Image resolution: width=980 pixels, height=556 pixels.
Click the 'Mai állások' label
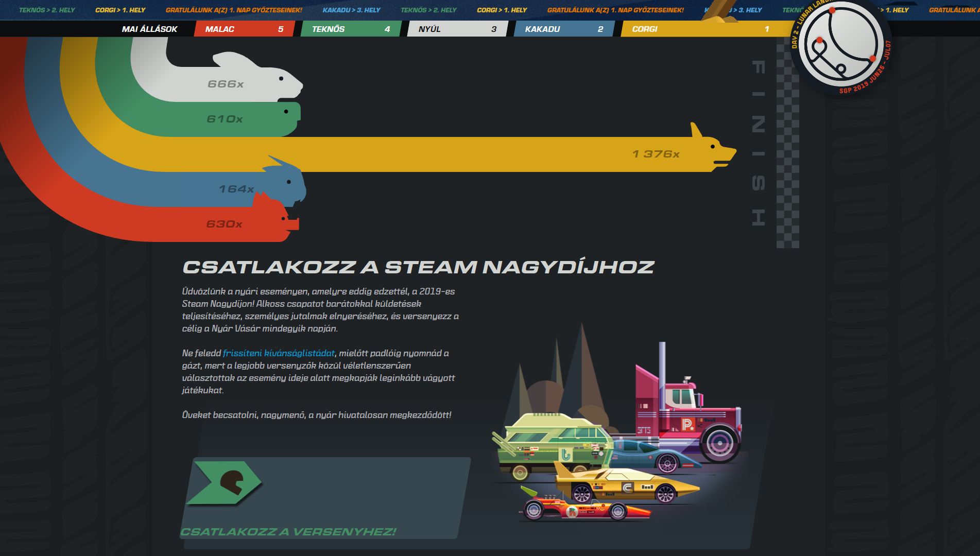click(149, 29)
